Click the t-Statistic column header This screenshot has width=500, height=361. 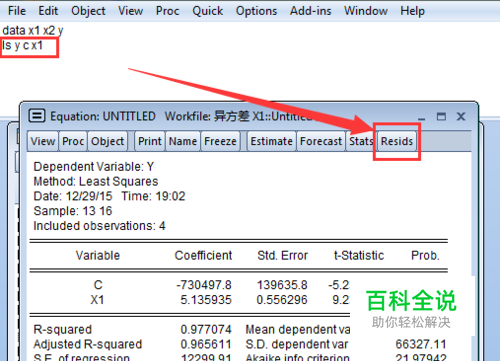[x=359, y=256]
